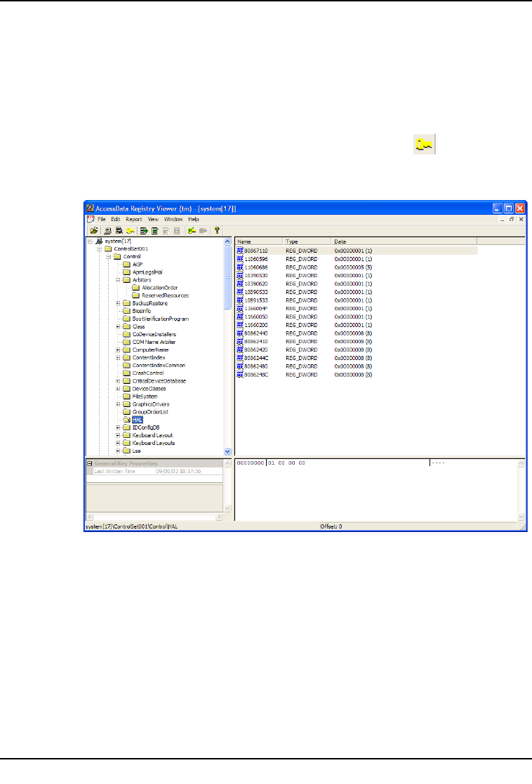Expand the CriticalDeviceDatabase node
This screenshot has height=784, width=532.
(118, 380)
